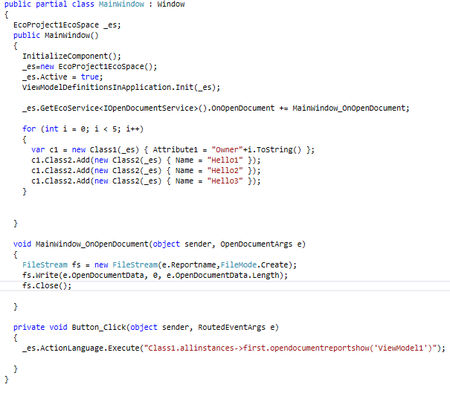This screenshot has height=396, width=450.
Task: Place cursor on EcoProject1EcoSpace _es field
Action: [x=67, y=25]
